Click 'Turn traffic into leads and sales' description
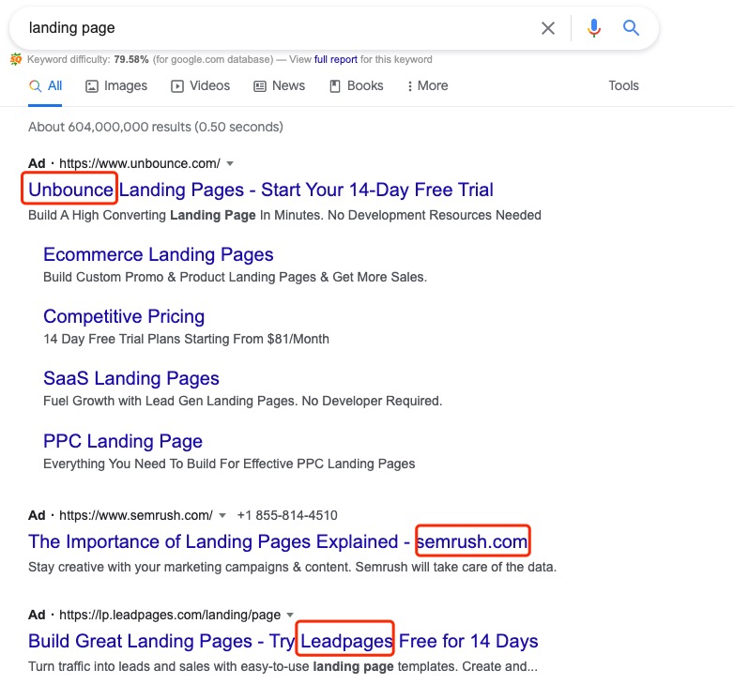The width and height of the screenshot is (734, 700). point(283,666)
